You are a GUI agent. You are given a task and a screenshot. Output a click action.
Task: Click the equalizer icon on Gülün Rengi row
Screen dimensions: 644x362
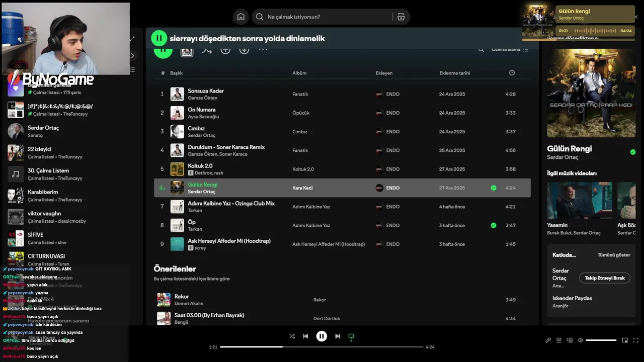point(162,188)
